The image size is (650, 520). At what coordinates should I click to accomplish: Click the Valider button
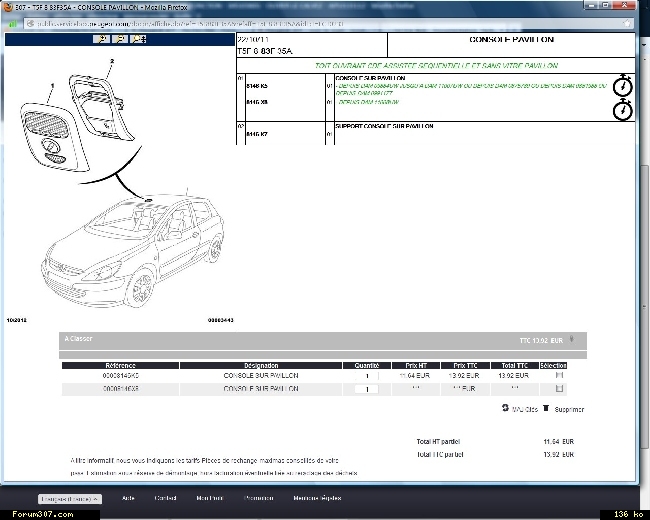[x=524, y=409]
